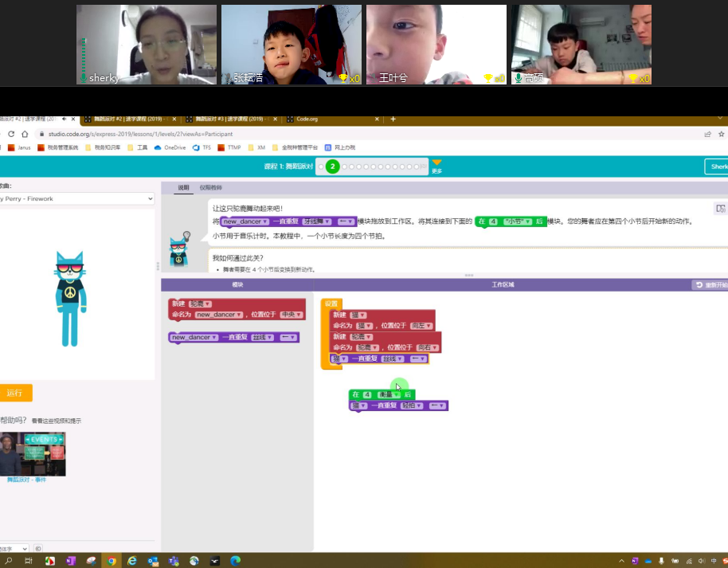Switch to the second 舞蹈派对 #2 browser tab

click(x=130, y=119)
